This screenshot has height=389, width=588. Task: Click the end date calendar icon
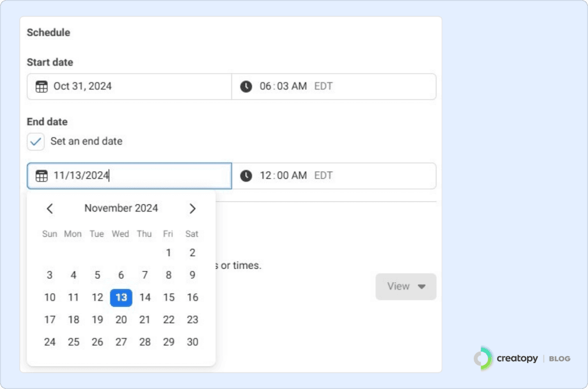coord(41,176)
